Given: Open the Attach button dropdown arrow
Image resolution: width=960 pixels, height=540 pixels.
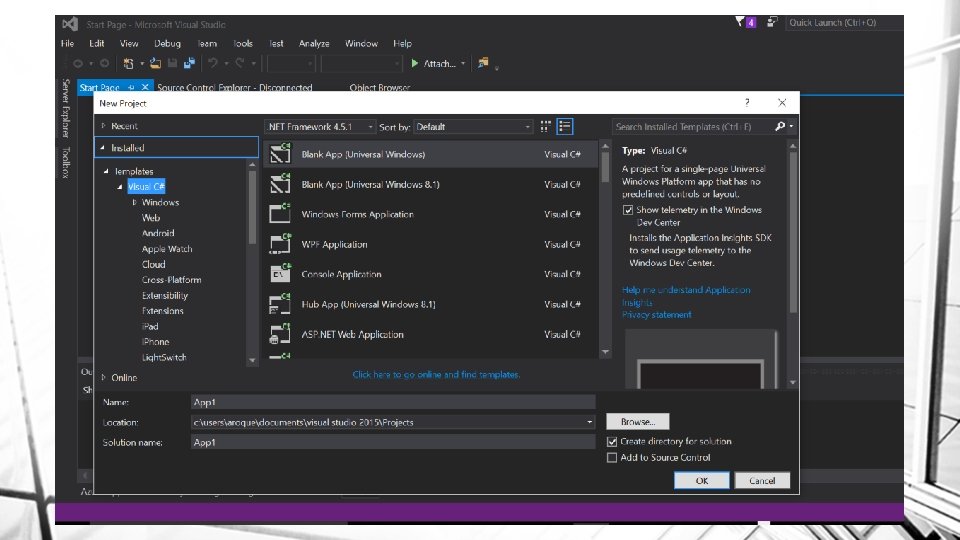Looking at the screenshot, I should pyautogui.click(x=463, y=64).
